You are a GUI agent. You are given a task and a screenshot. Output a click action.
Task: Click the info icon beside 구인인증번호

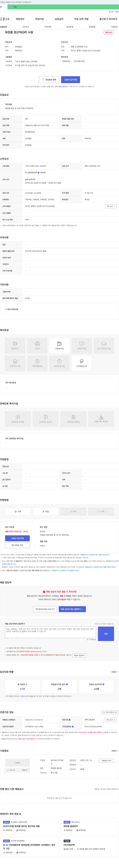[73, 726]
